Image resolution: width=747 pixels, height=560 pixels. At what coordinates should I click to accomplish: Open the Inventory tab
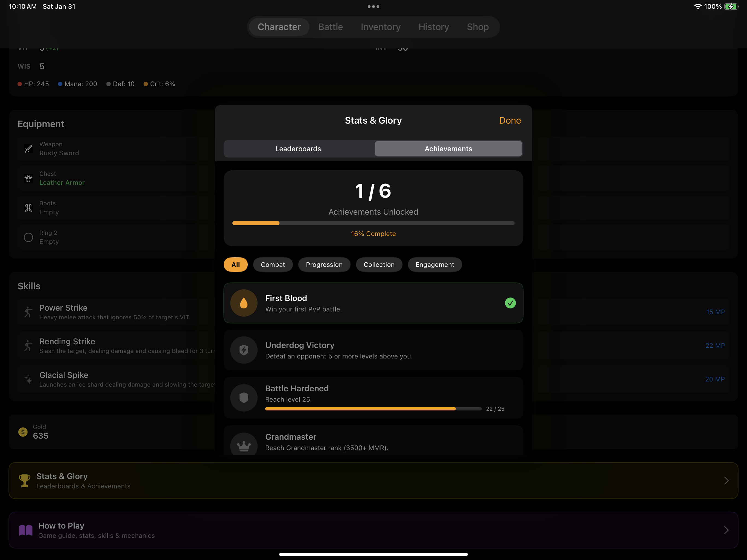pyautogui.click(x=380, y=27)
